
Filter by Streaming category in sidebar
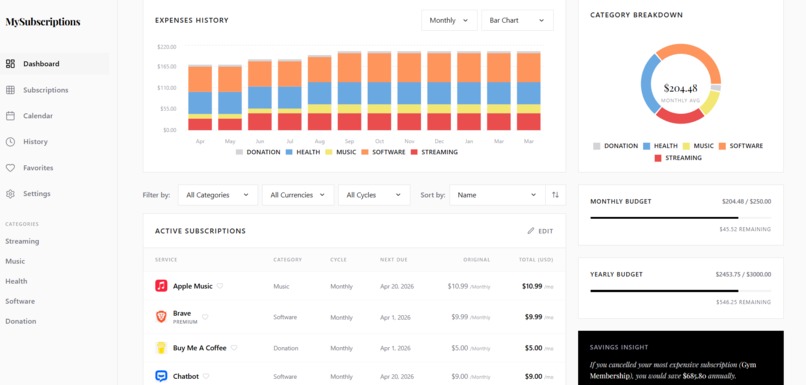click(22, 241)
